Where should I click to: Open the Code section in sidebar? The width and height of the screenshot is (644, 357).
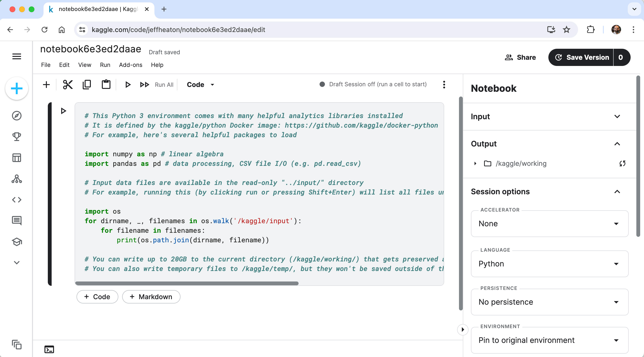(16, 199)
